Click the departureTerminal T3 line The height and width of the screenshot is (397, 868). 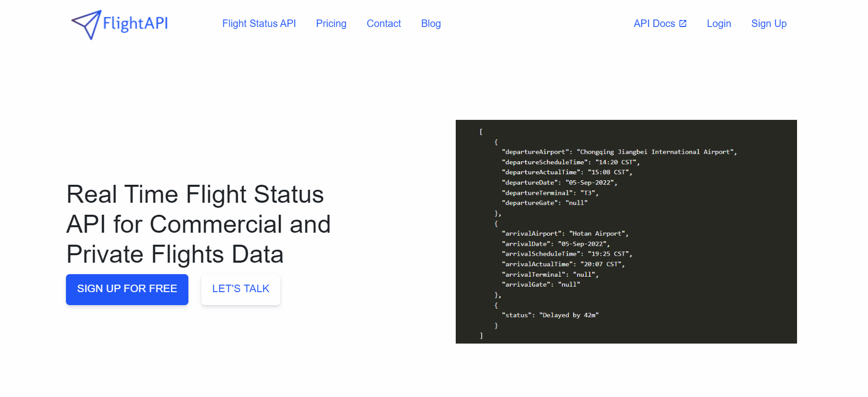550,193
